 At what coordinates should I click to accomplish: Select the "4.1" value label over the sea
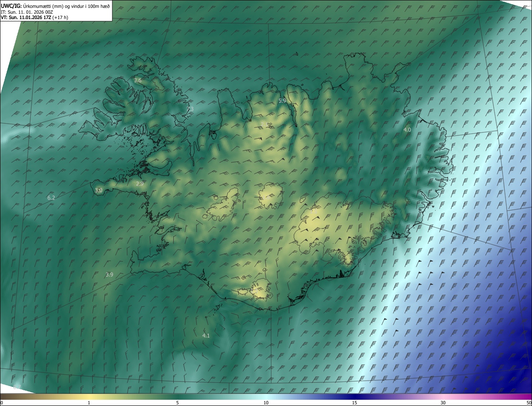[x=206, y=336]
